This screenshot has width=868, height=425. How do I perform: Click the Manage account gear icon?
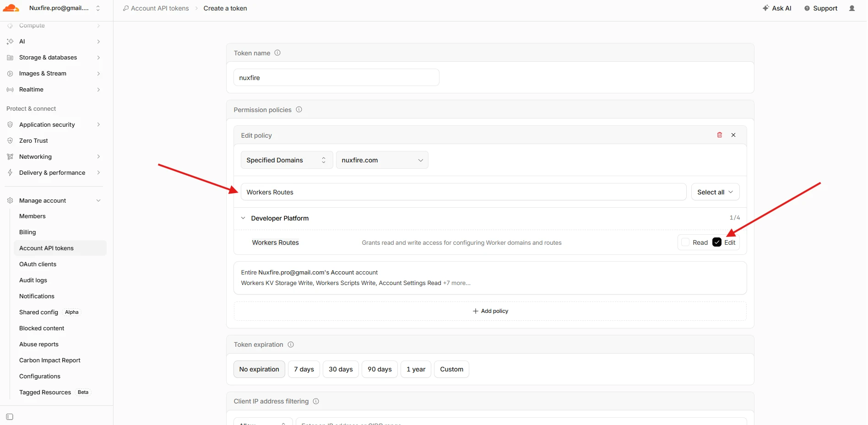tap(10, 200)
